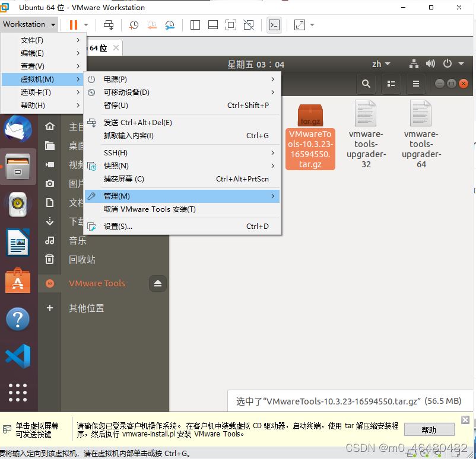Open file manager hamburger menu

coord(416,84)
